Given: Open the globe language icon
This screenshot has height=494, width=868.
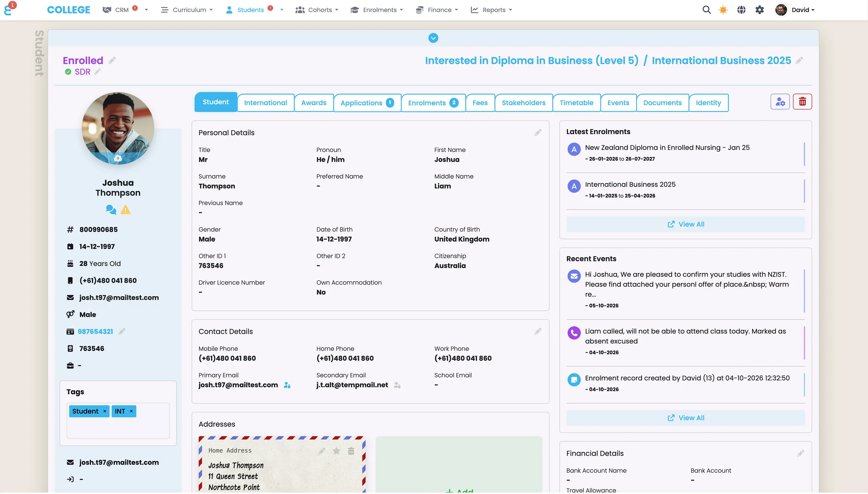Looking at the screenshot, I should pos(741,10).
